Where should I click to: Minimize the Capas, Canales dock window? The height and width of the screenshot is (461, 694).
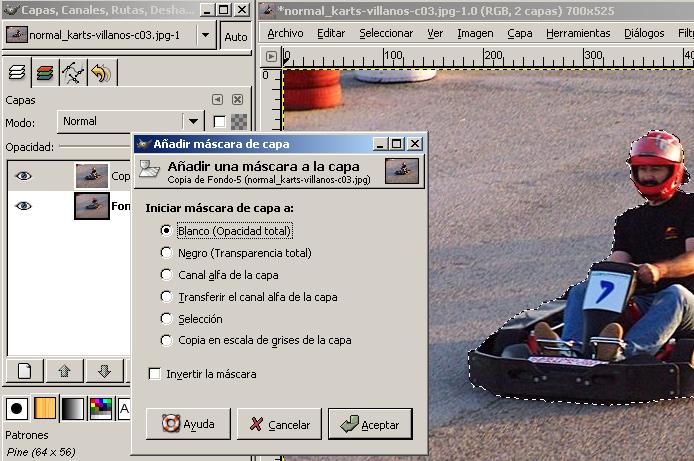point(207,10)
